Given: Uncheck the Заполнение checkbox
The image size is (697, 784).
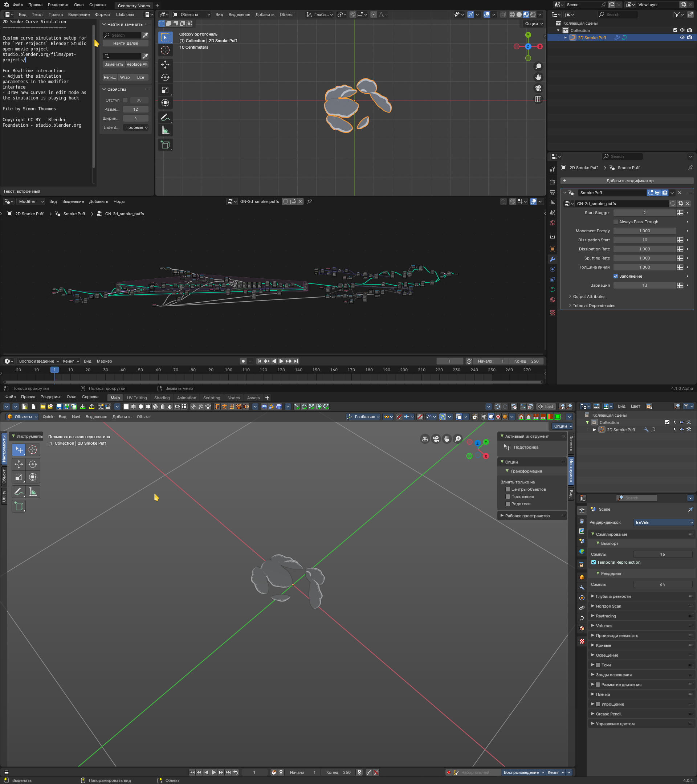Looking at the screenshot, I should (x=616, y=276).
